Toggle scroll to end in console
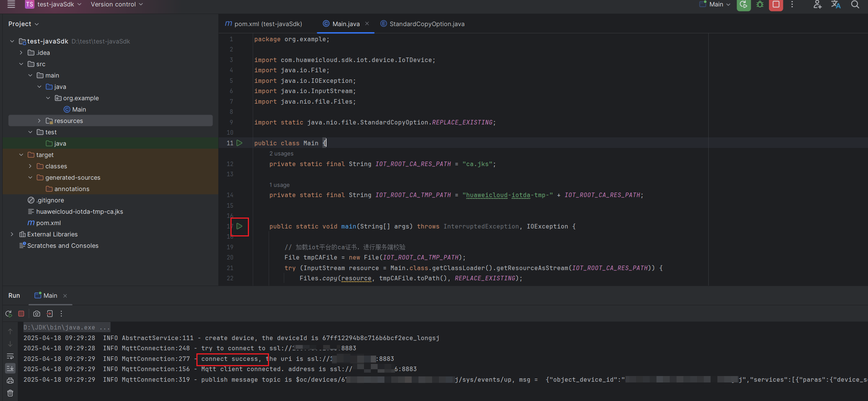 click(10, 368)
